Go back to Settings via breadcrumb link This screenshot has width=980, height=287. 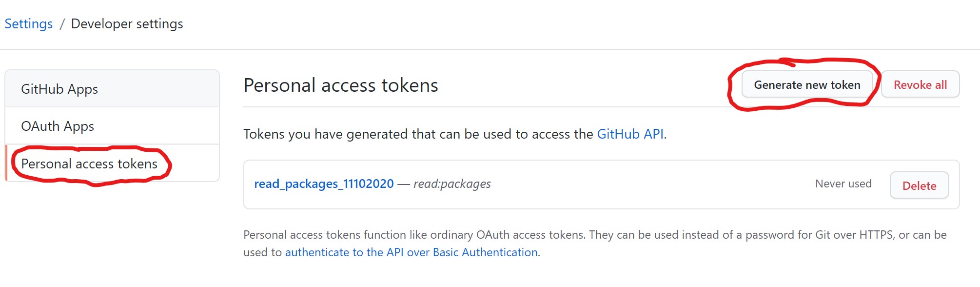pyautogui.click(x=29, y=23)
